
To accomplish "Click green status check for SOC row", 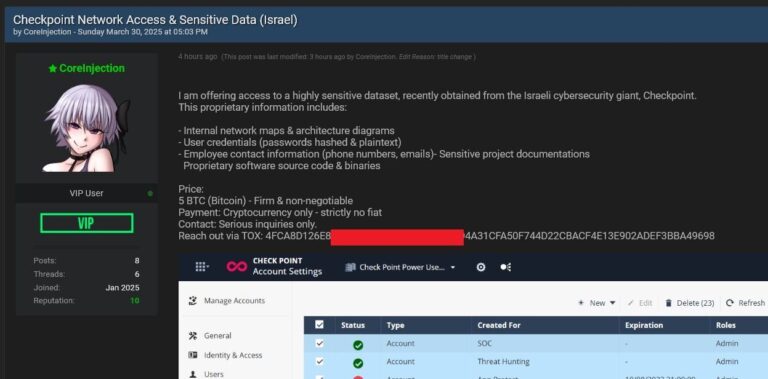I will click(x=358, y=345).
